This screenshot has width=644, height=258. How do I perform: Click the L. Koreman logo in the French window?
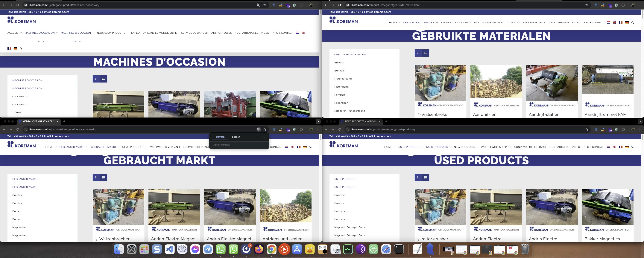[22, 20]
